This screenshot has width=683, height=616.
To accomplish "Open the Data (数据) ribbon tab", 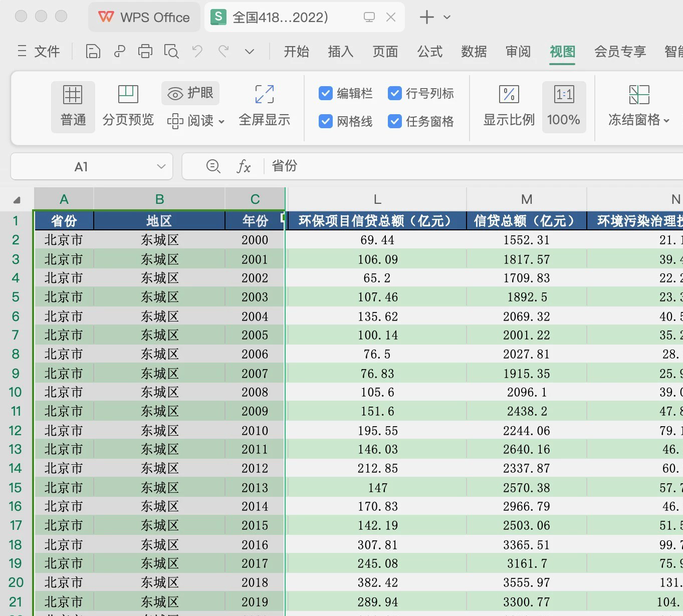I will (474, 52).
